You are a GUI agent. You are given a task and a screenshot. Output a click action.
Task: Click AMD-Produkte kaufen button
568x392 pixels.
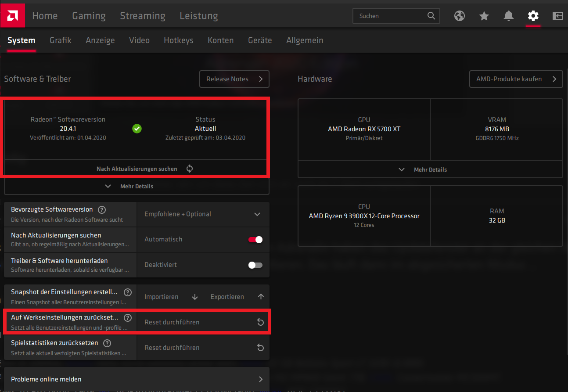pyautogui.click(x=516, y=79)
